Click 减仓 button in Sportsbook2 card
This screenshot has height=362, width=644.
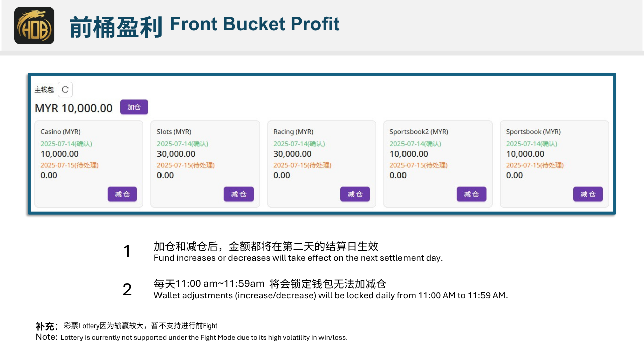[471, 194]
